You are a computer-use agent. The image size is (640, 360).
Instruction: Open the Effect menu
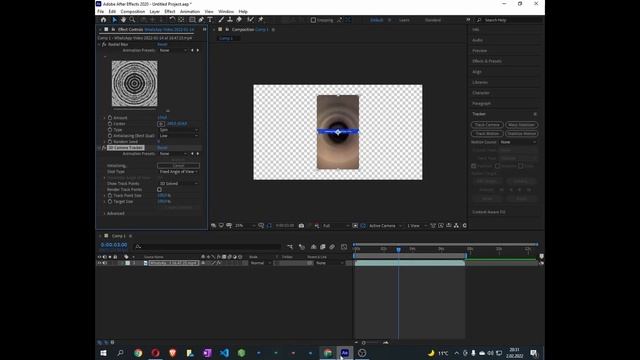click(170, 11)
